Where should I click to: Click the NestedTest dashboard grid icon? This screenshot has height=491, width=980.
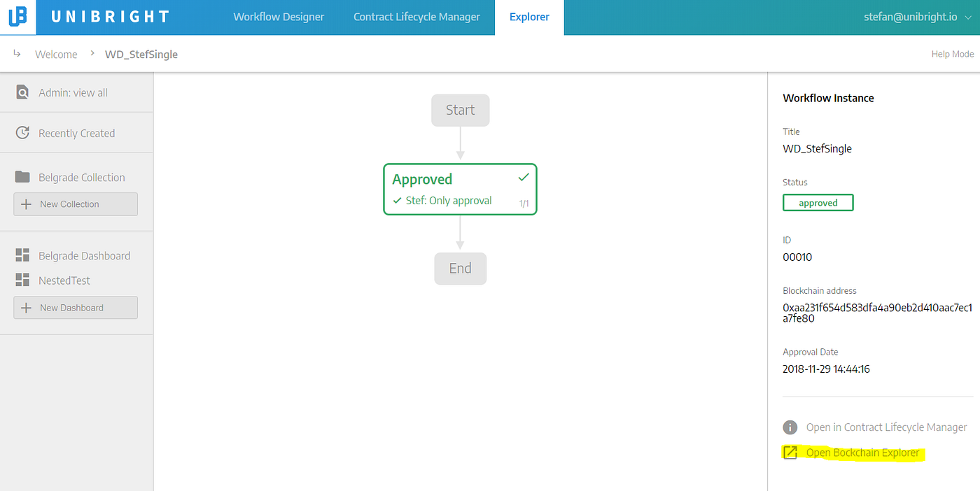point(22,280)
